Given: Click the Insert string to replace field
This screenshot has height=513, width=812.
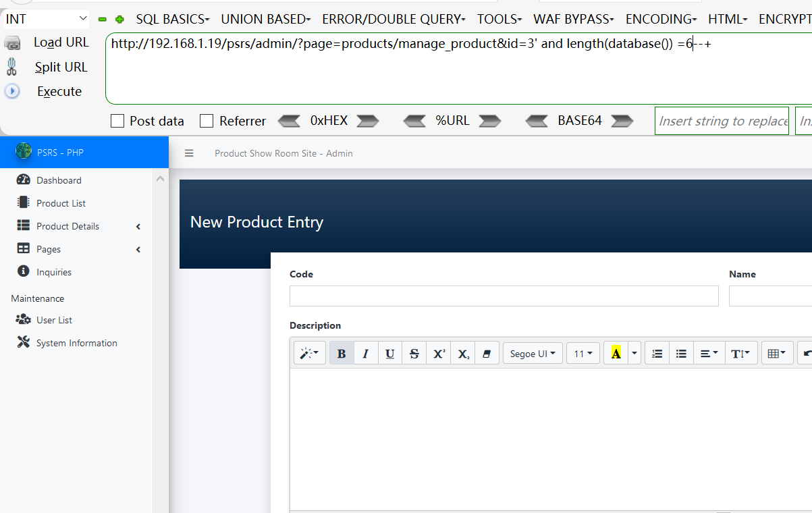Looking at the screenshot, I should [722, 121].
